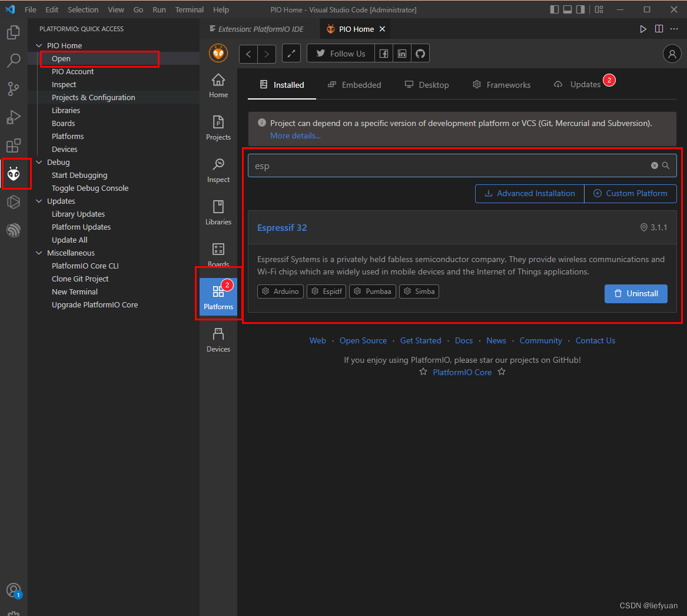687x616 pixels.
Task: Switch to the Desktop platforms tab
Action: [x=427, y=85]
